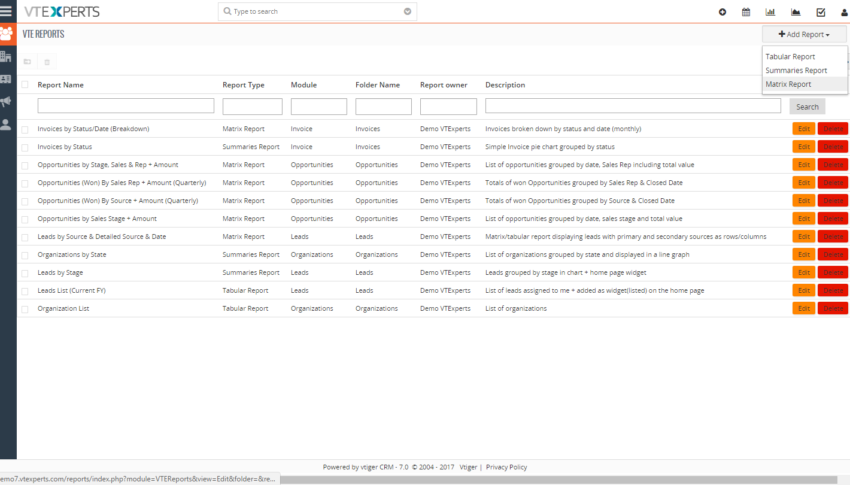Edit Invoices by Status/Date (Breakdown) report
Image resolution: width=850 pixels, height=485 pixels.
(803, 129)
